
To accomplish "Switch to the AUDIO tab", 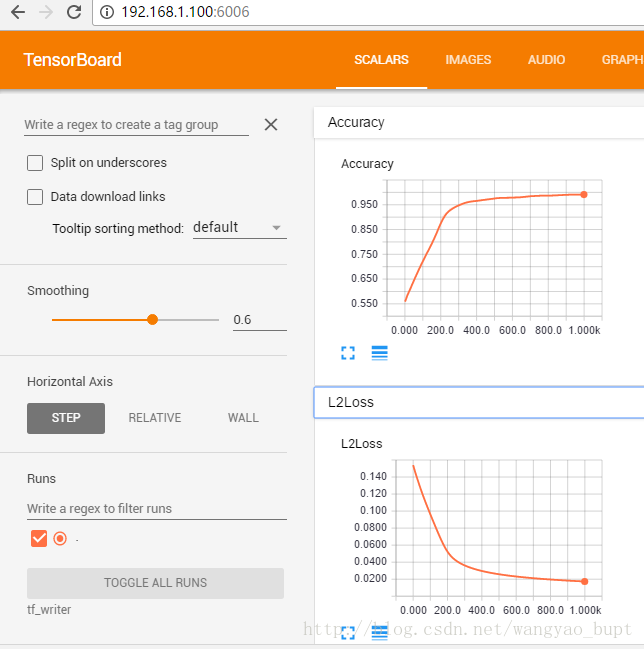I will (x=546, y=60).
